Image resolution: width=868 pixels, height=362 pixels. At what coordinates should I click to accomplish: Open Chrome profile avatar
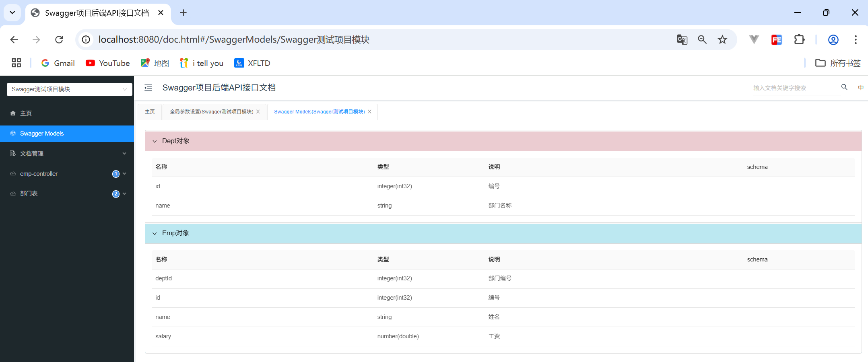click(x=833, y=39)
